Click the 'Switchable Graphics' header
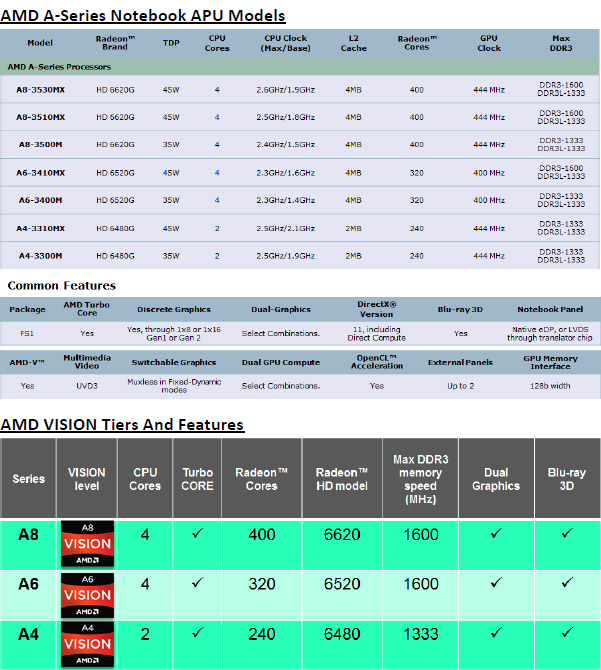The width and height of the screenshot is (601, 670). click(174, 362)
